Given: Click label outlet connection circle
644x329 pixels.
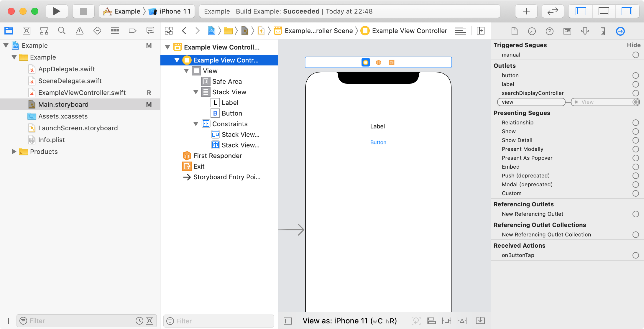Looking at the screenshot, I should click(x=636, y=84).
